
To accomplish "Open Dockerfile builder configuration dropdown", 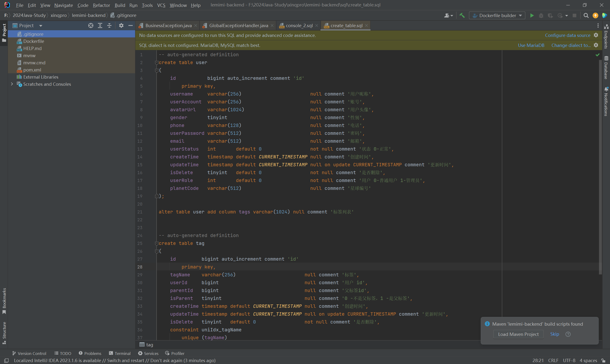I will [x=497, y=15].
